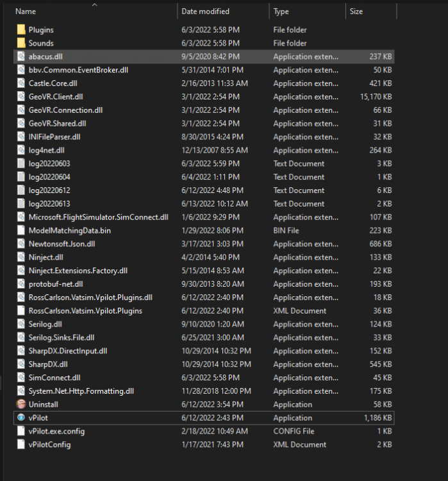The width and height of the screenshot is (448, 481).
Task: Click the 9/5/2020 8:42 PM date cell
Action: click(210, 56)
